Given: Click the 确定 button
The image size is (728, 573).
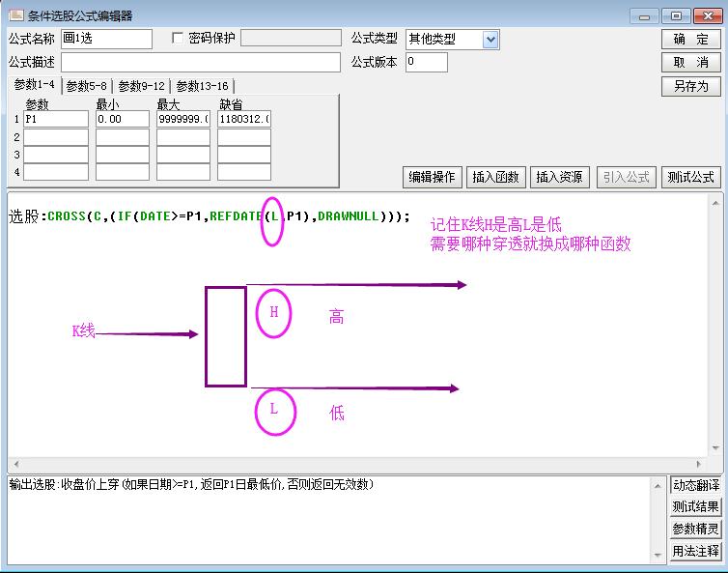Looking at the screenshot, I should tap(691, 39).
